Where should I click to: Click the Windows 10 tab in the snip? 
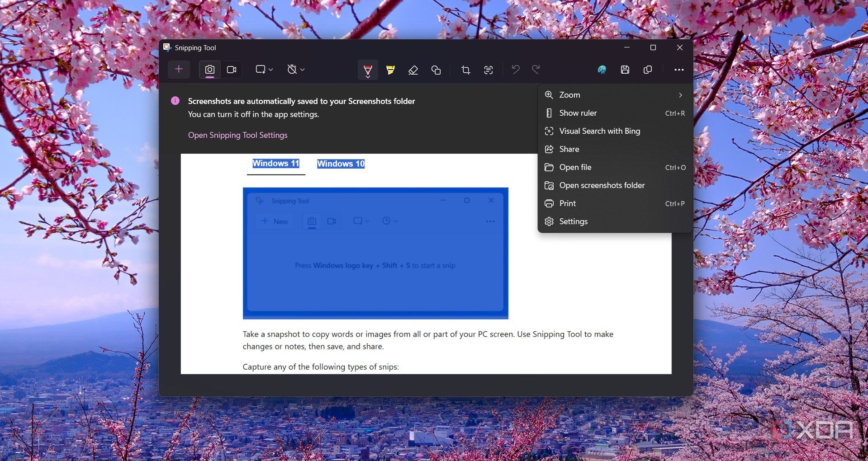(341, 164)
